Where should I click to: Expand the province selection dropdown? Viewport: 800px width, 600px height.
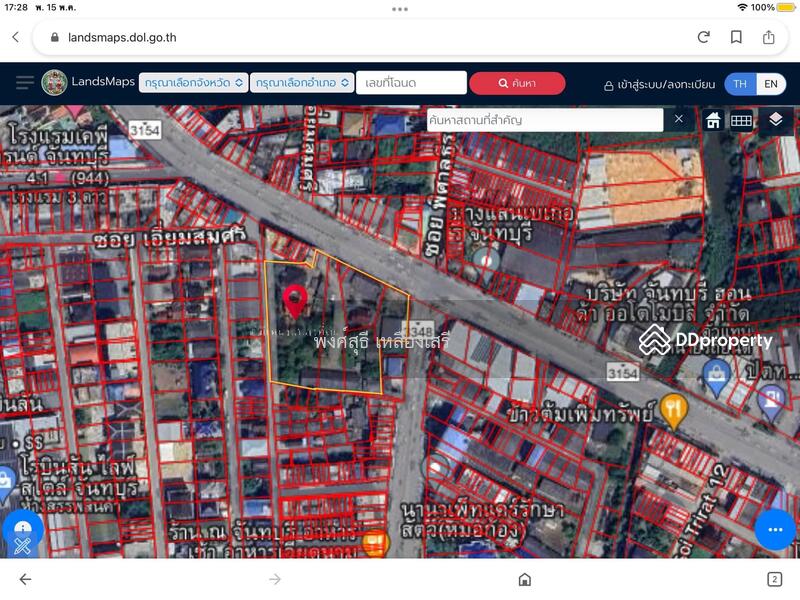click(x=193, y=83)
